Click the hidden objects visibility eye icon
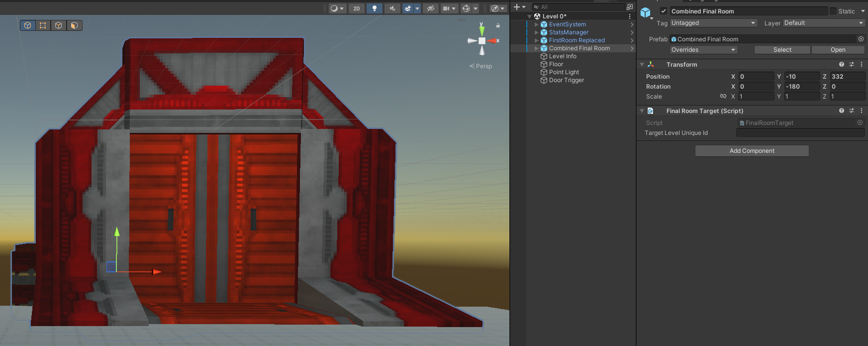 430,8
